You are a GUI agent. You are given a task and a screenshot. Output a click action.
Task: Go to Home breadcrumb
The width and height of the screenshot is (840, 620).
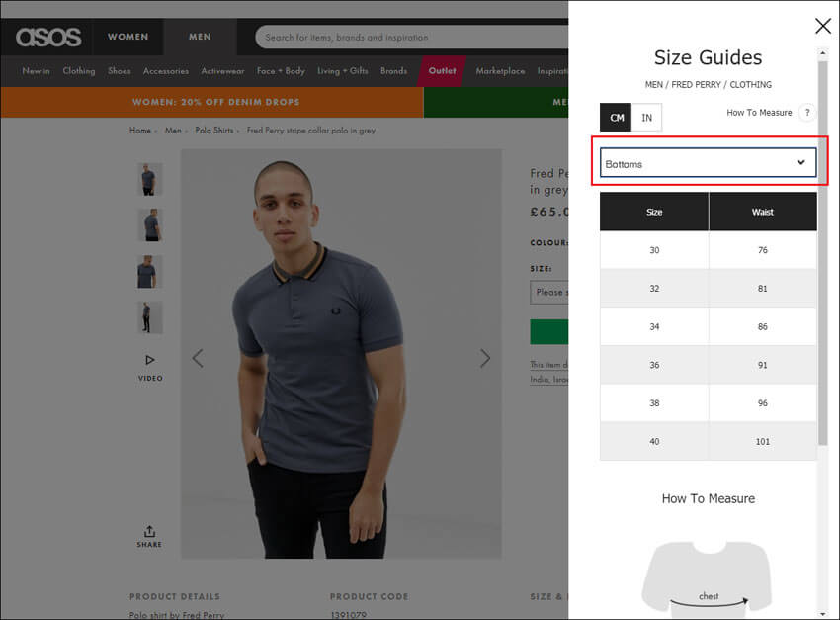[x=139, y=131]
